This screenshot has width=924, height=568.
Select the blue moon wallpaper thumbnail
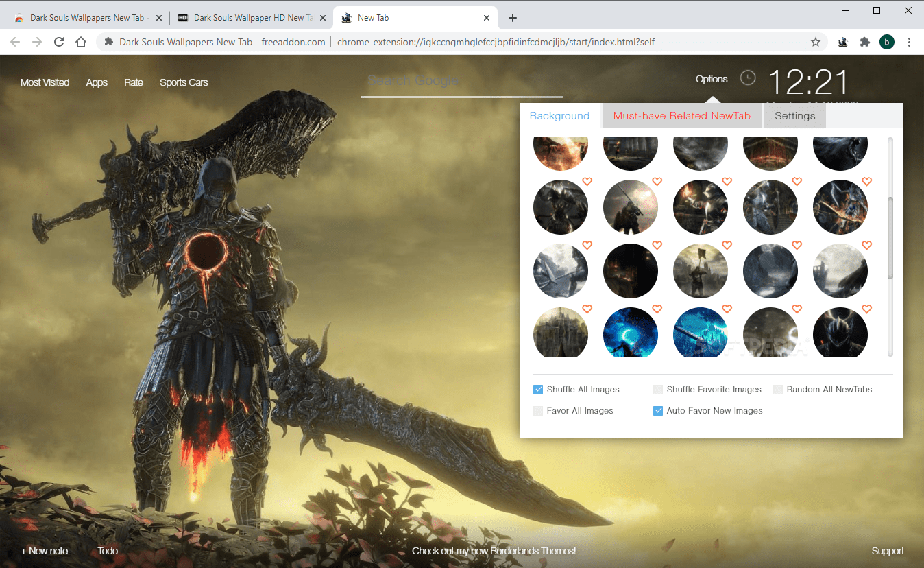[631, 333]
